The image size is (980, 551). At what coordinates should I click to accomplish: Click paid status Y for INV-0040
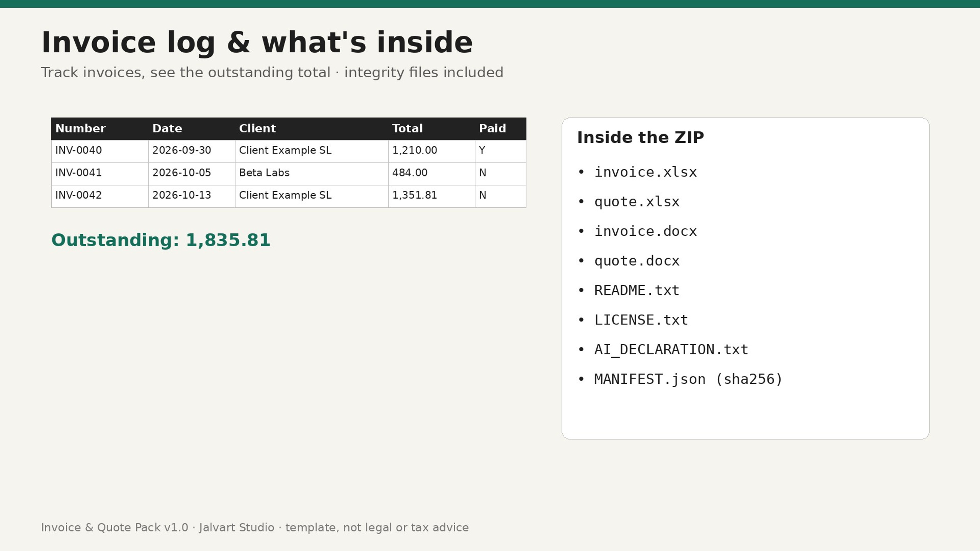pos(482,150)
